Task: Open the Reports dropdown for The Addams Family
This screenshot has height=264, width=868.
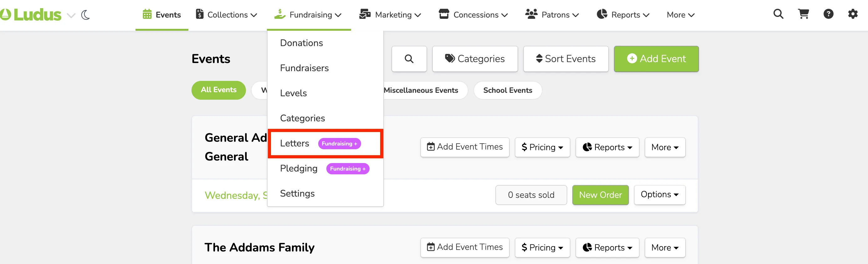Action: coord(607,247)
